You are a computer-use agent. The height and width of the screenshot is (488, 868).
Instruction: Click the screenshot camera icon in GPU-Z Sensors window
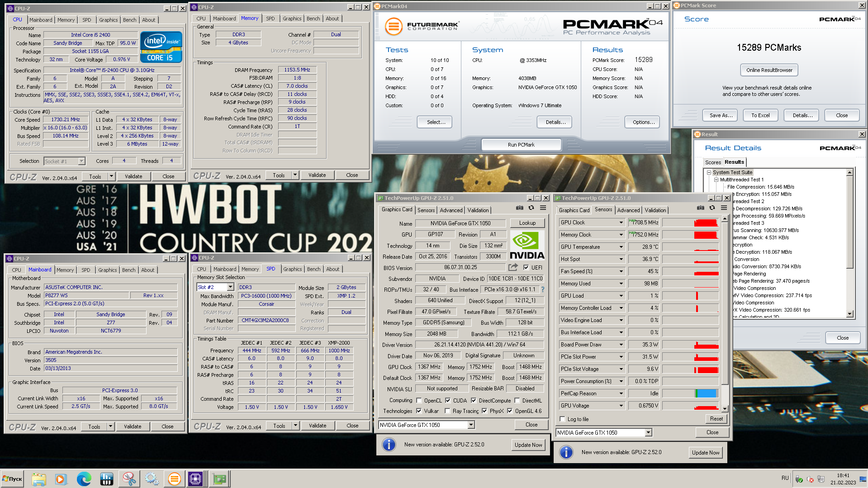pyautogui.click(x=701, y=208)
